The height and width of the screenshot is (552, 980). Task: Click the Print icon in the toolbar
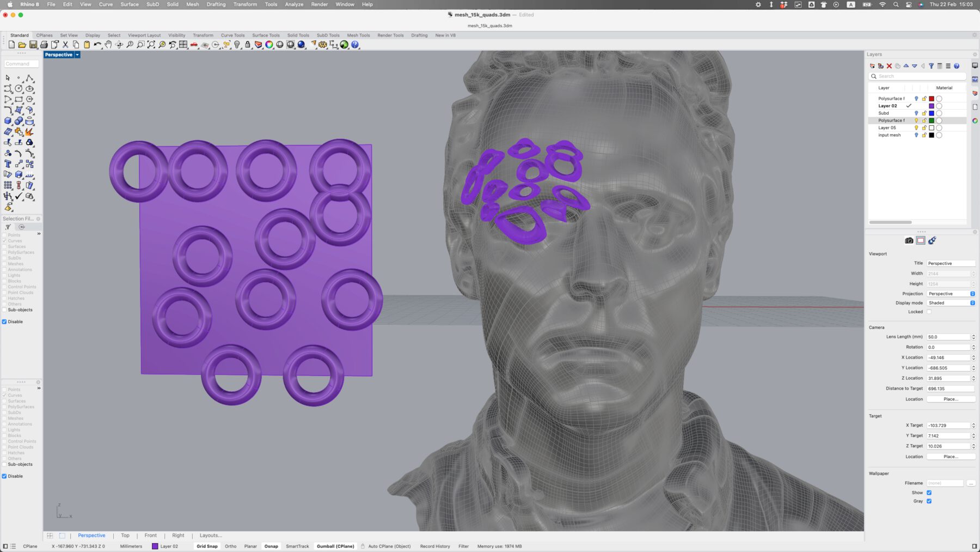[x=44, y=45]
